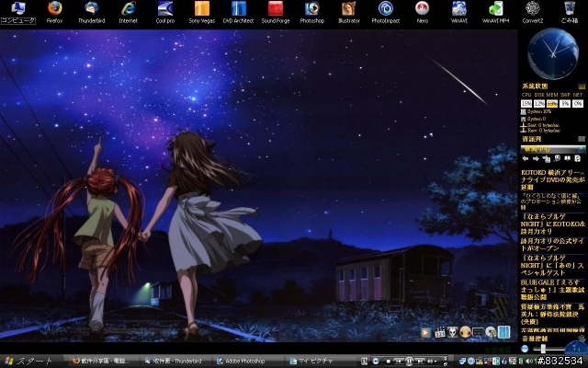
Task: Open the Sound Forge shortcut
Action: 276,12
